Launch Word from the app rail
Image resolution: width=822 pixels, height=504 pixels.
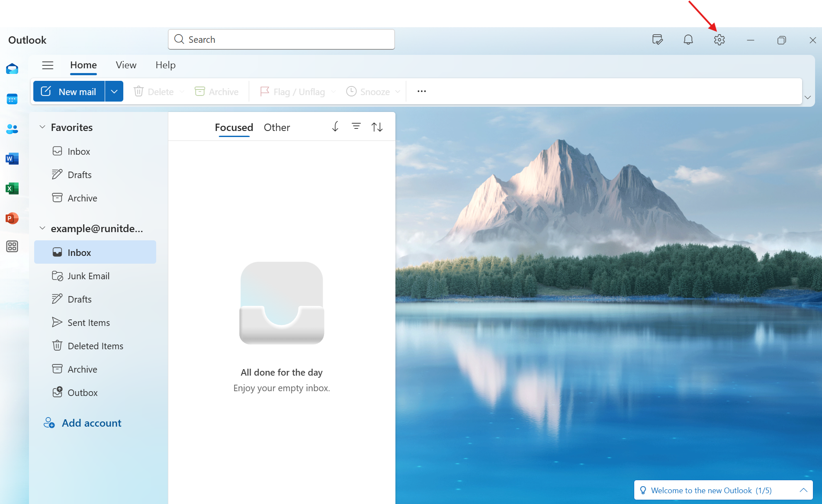coord(12,159)
